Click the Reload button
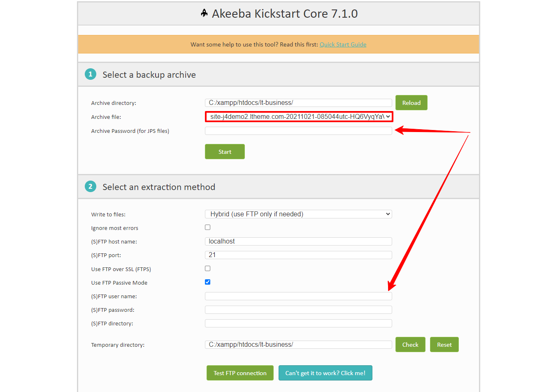544x392 pixels. (411, 103)
